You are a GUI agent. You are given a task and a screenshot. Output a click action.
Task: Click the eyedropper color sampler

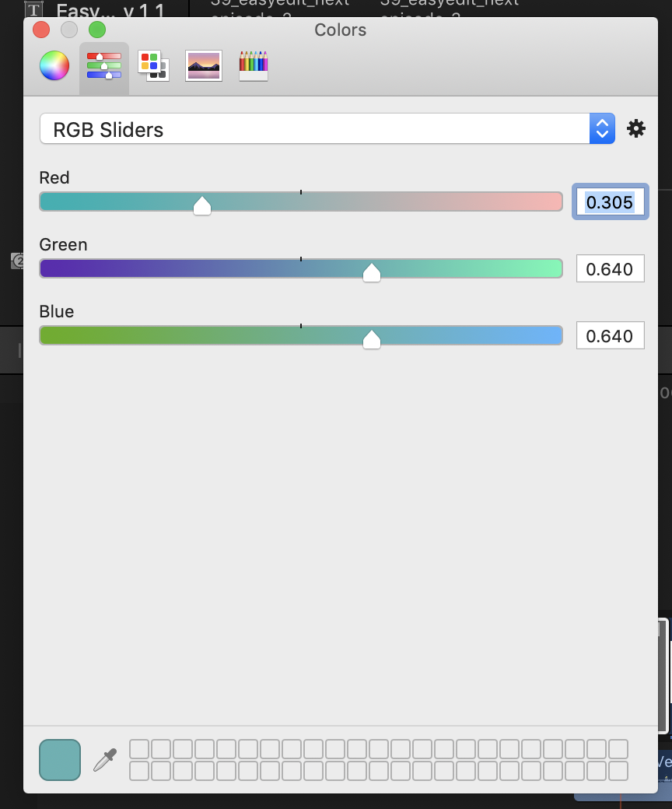pyautogui.click(x=105, y=760)
